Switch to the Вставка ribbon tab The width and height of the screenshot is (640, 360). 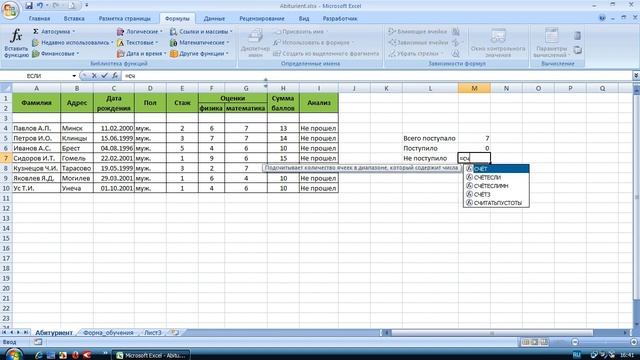(x=74, y=18)
